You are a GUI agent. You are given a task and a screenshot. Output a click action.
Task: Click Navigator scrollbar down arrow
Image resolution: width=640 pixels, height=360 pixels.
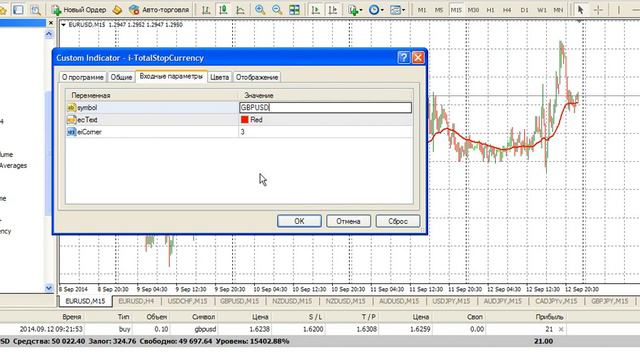pos(49,288)
